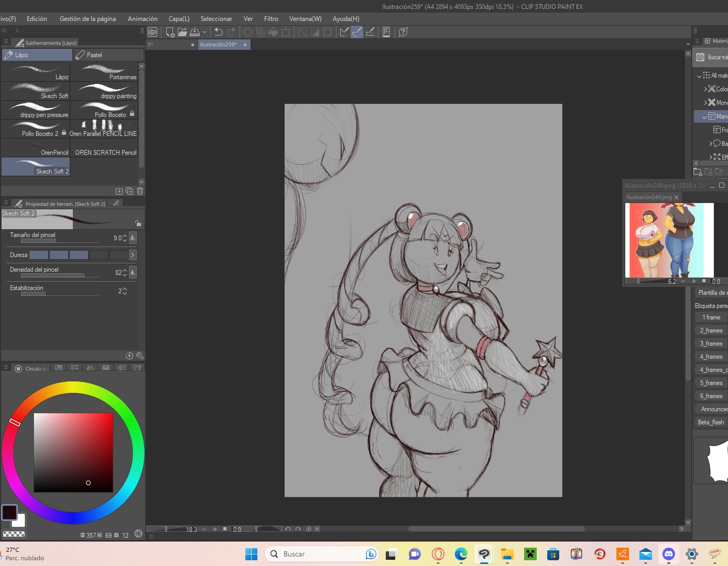
Task: Open the Ayuda(H) menu
Action: (x=346, y=19)
